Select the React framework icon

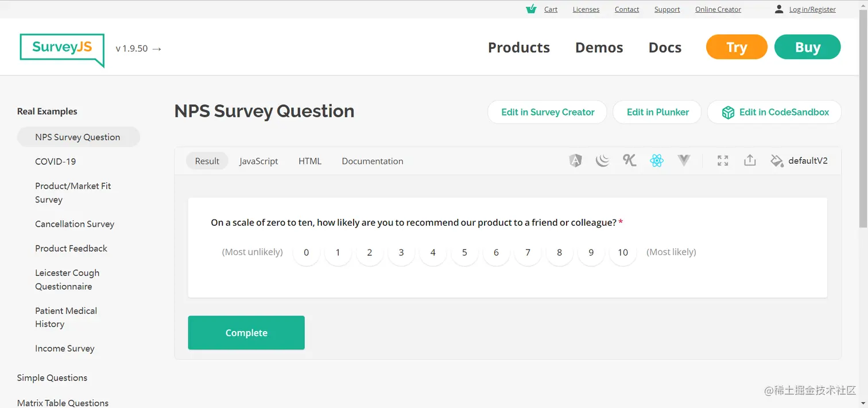657,161
